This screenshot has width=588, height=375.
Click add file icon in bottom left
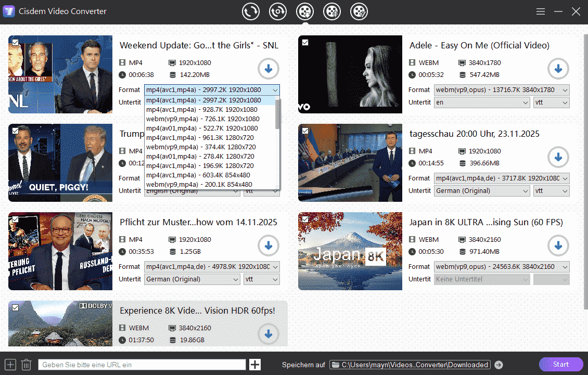[x=10, y=365]
